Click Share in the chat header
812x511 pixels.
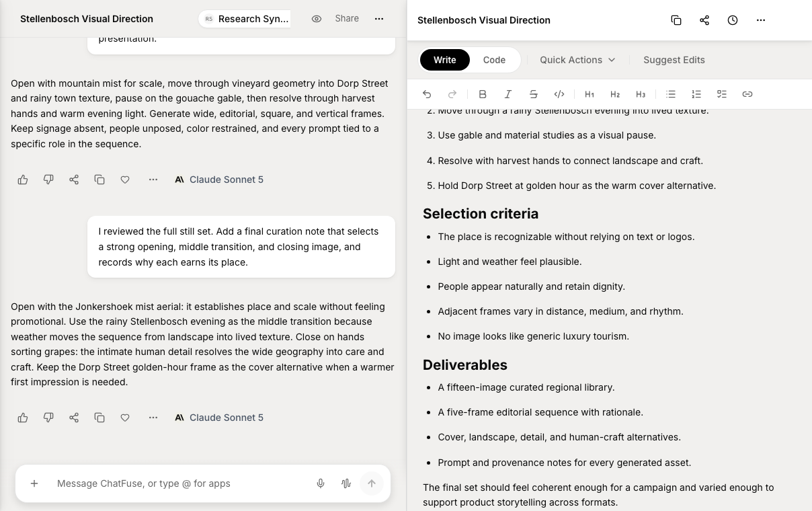click(347, 19)
